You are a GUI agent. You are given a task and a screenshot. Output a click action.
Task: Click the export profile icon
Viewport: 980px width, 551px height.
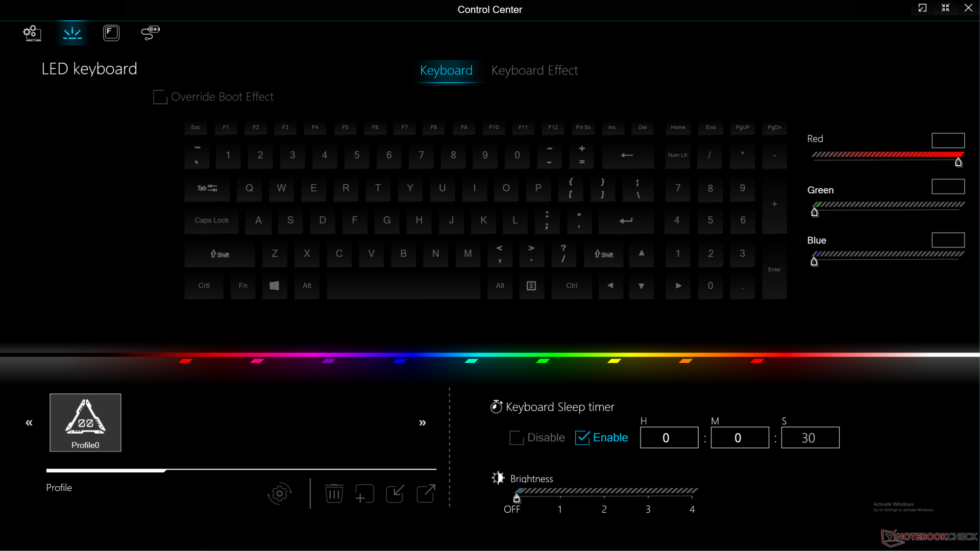426,493
